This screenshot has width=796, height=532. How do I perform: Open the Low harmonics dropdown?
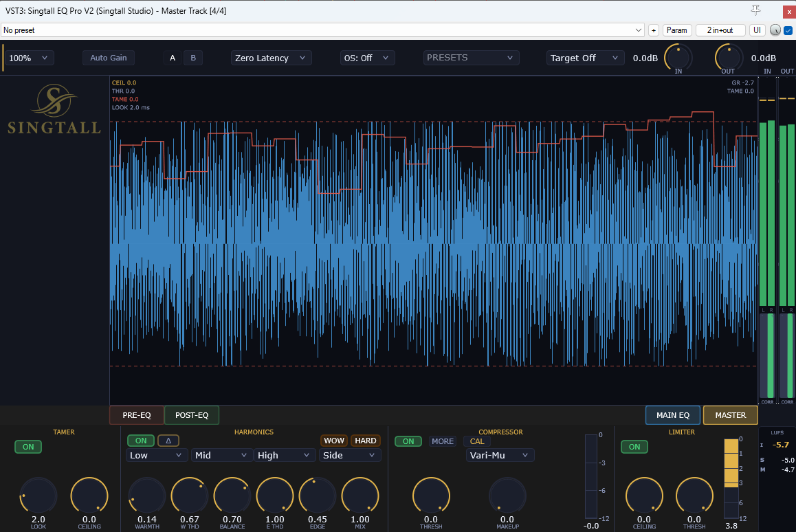click(156, 455)
